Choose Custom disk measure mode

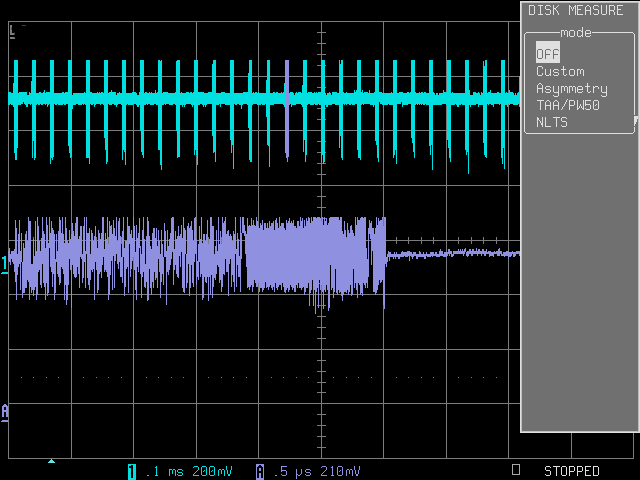560,71
